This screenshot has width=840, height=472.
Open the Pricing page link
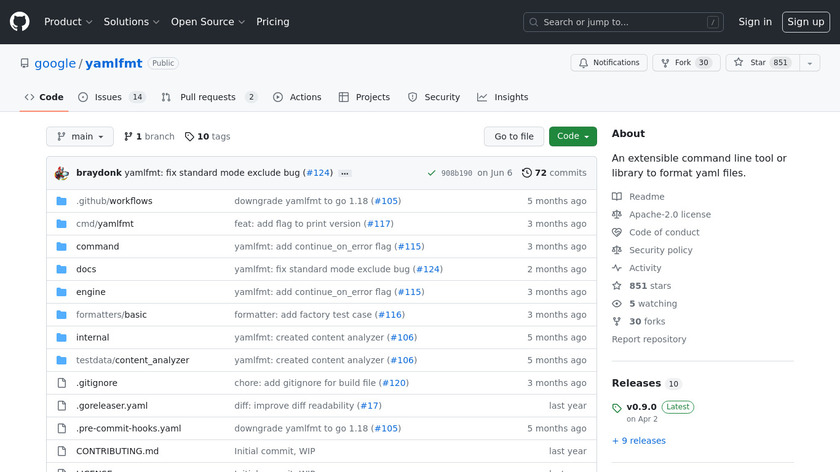pos(273,22)
